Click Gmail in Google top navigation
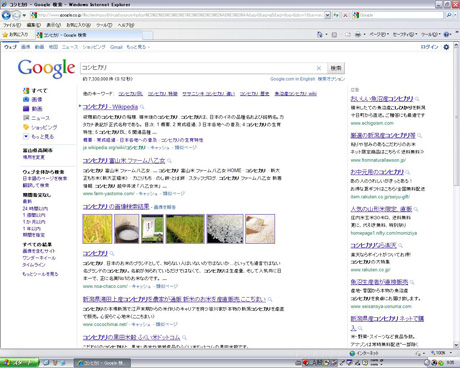The height and width of the screenshot is (368, 460). [x=116, y=47]
